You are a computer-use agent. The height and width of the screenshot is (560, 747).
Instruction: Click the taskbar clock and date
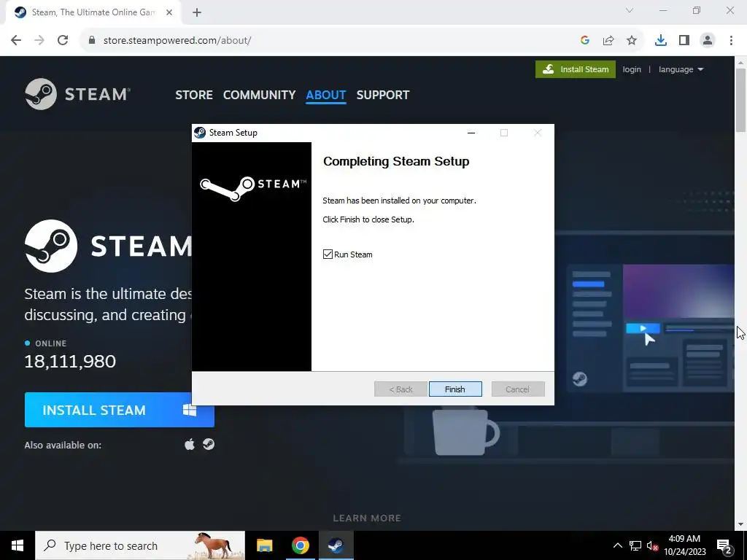(684, 545)
